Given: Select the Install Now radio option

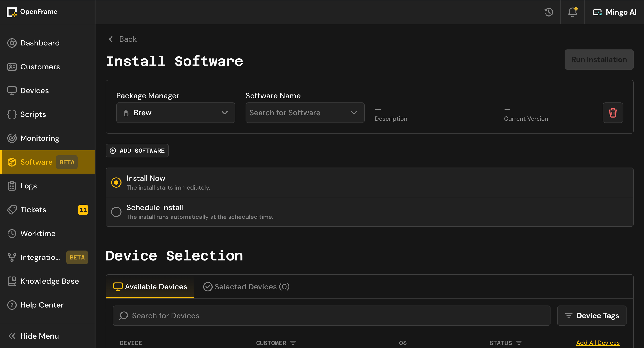Looking at the screenshot, I should coord(116,182).
